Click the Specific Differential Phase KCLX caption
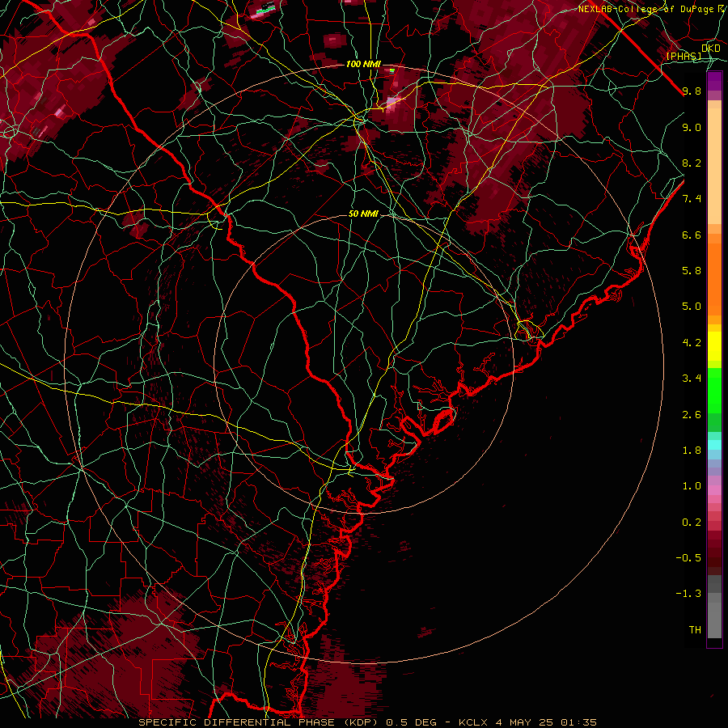The height and width of the screenshot is (728, 728). (x=367, y=722)
